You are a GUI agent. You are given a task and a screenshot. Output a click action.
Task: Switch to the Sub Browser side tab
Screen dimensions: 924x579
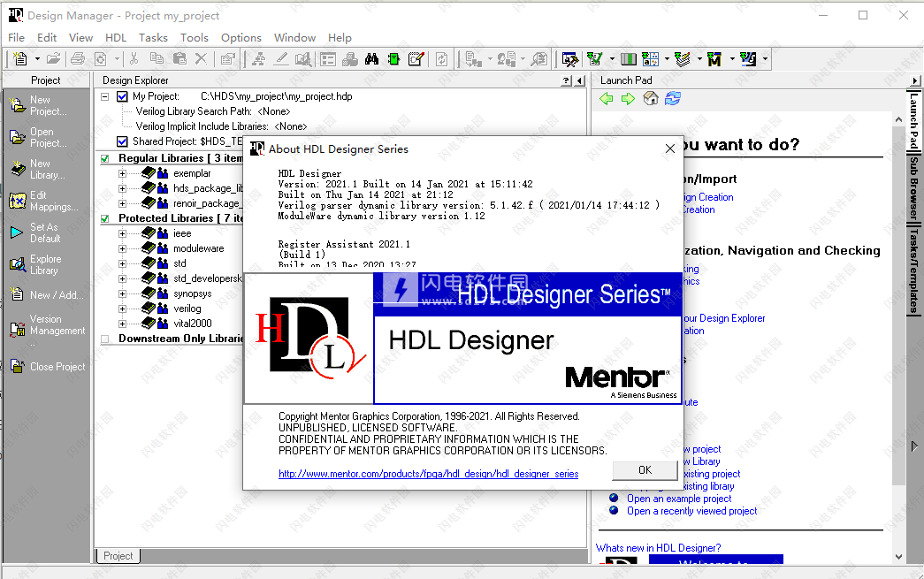(914, 188)
